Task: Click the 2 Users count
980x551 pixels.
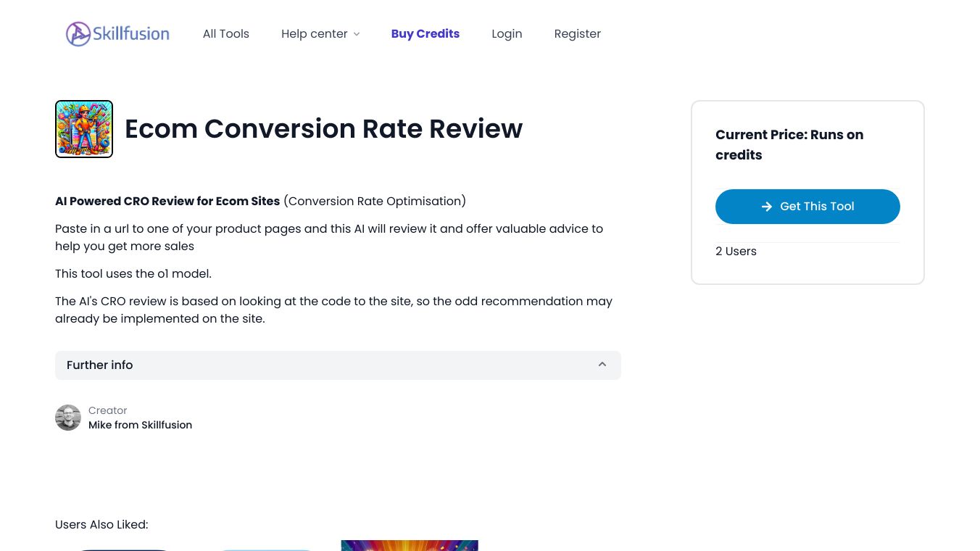Action: pyautogui.click(x=736, y=252)
